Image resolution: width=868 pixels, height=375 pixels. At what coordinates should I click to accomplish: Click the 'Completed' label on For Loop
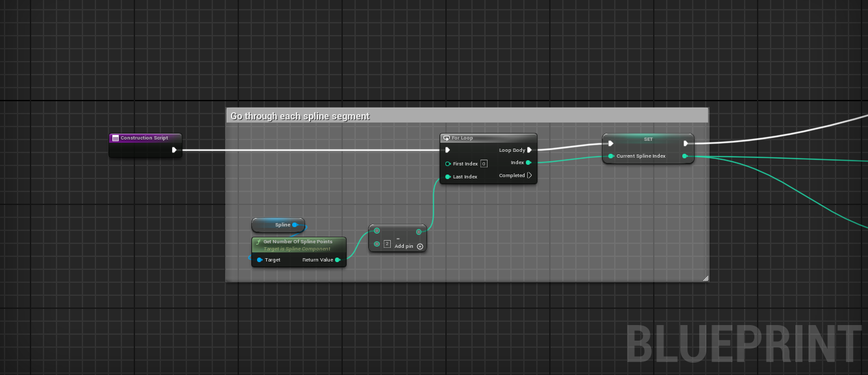(512, 175)
